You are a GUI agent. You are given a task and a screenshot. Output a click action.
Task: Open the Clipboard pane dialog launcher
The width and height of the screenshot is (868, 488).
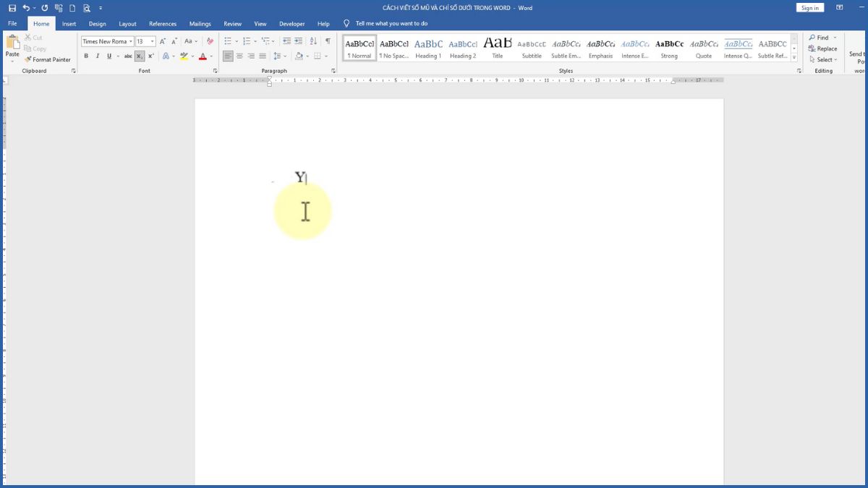click(73, 71)
